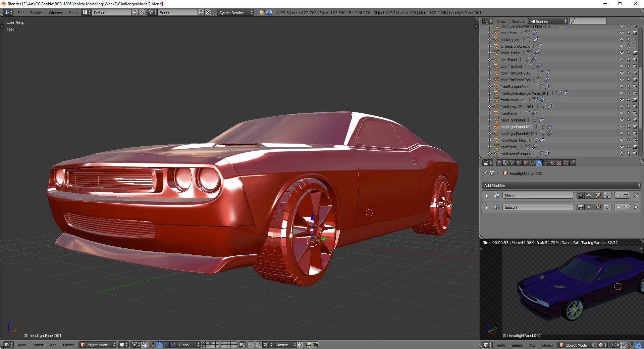Click the OpenGL render image camera icon
Screen dimensions: 644x349
[x=309, y=345]
